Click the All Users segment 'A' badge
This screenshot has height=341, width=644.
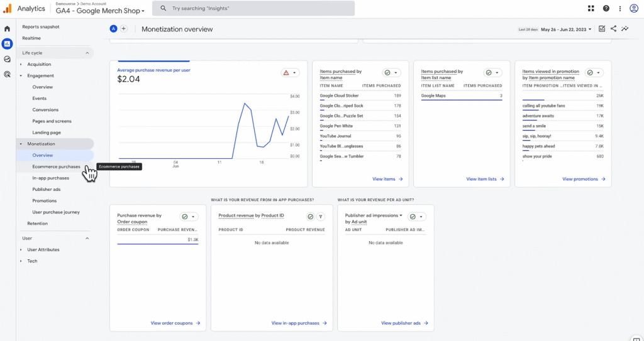(113, 29)
